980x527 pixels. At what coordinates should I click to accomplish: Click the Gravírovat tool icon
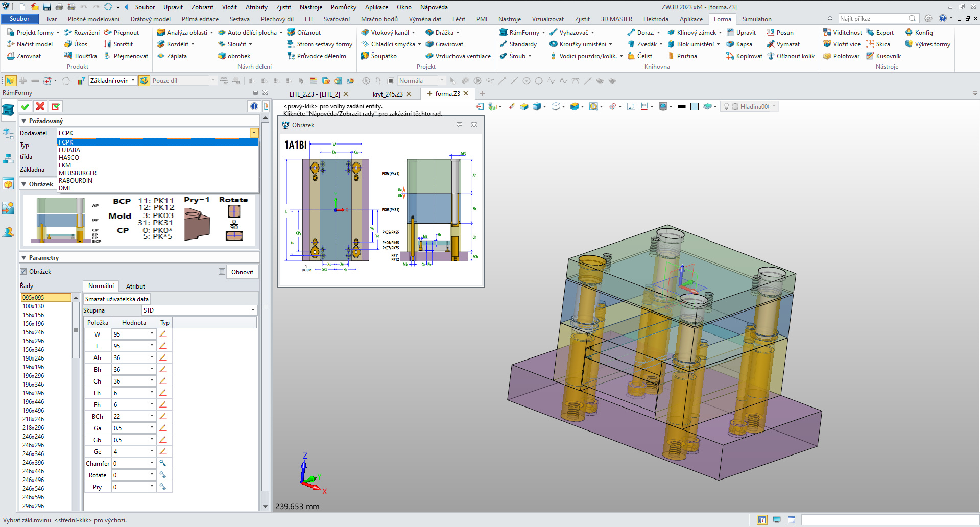pos(429,44)
